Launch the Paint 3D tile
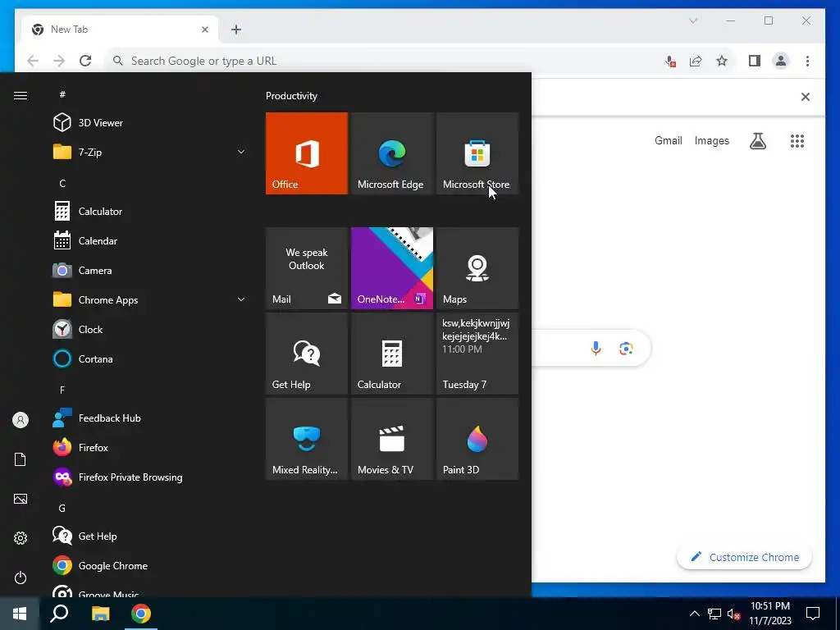 (477, 439)
